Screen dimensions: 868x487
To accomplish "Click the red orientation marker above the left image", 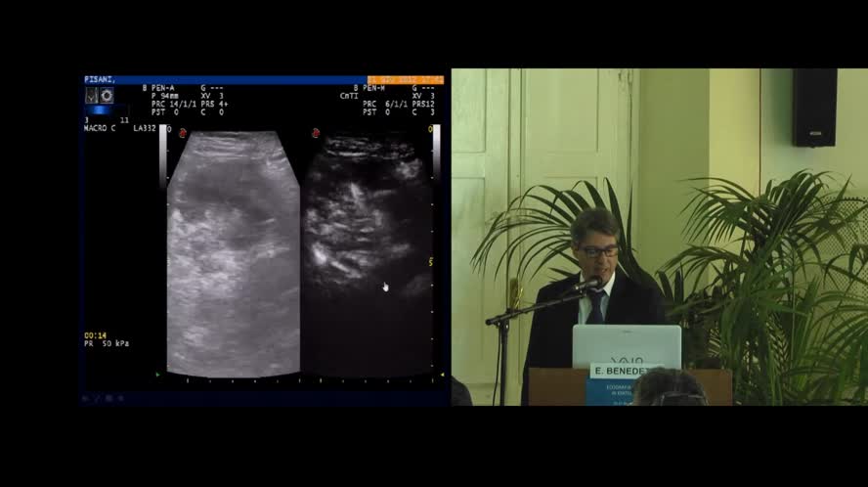I will pos(182,133).
